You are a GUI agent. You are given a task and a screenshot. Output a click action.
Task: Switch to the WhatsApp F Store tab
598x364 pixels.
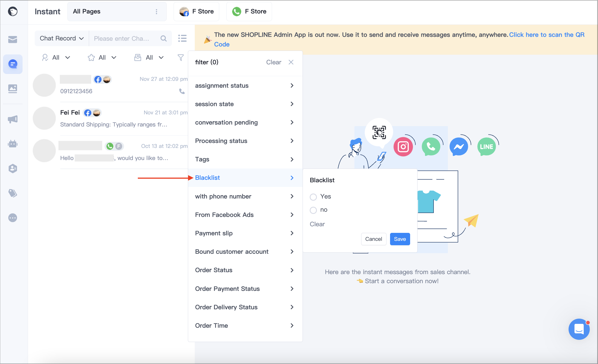pyautogui.click(x=249, y=12)
